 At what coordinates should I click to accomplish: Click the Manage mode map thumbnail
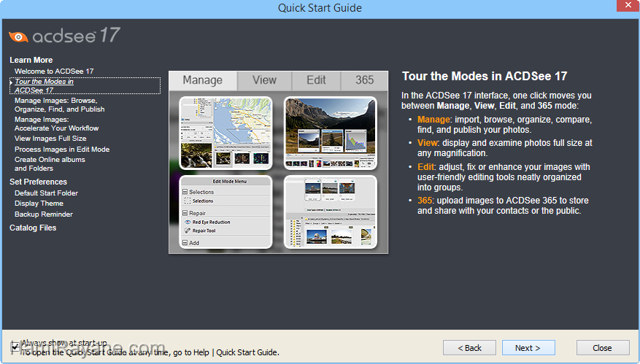(225, 133)
